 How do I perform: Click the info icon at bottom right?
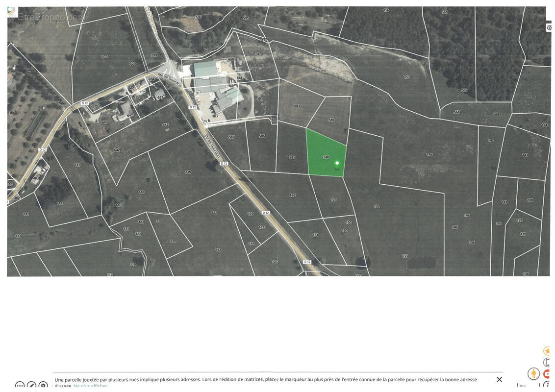tap(548, 385)
